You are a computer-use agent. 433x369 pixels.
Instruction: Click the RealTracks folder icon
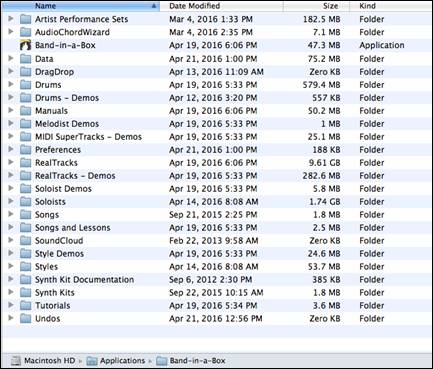pos(25,163)
